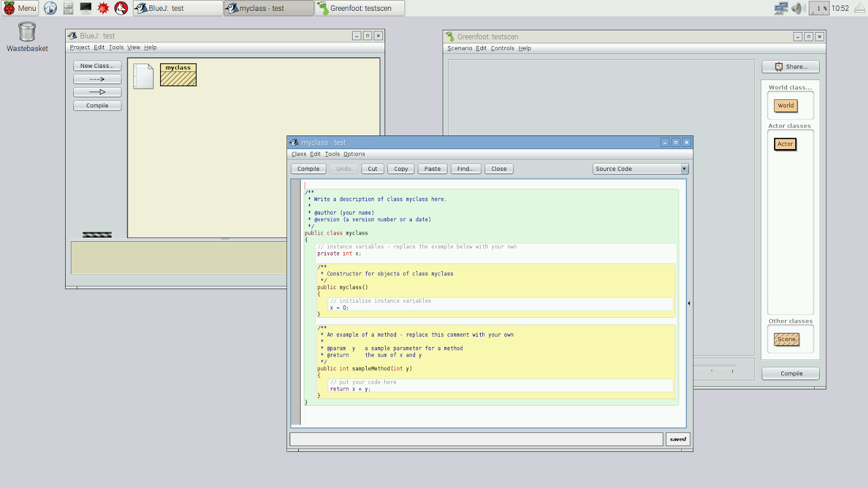Open the terminal monitor icon

click(x=86, y=8)
